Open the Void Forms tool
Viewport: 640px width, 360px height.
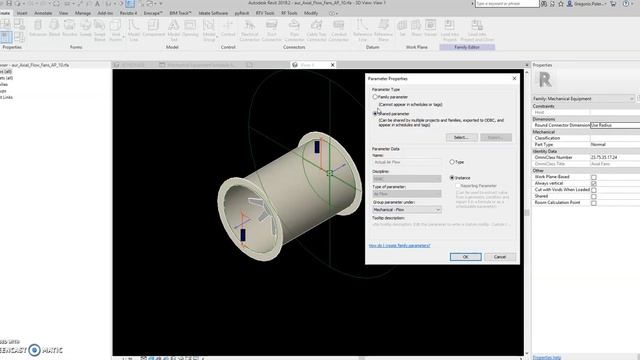(116, 30)
